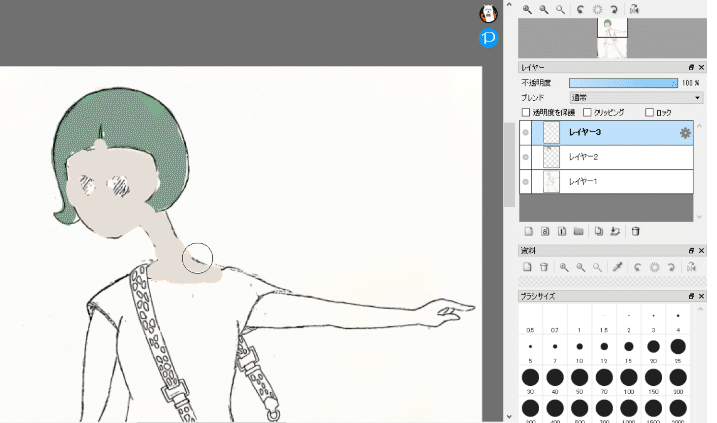Open the ブレンド mode dropdown
Image resolution: width=717 pixels, height=423 pixels.
tap(635, 98)
